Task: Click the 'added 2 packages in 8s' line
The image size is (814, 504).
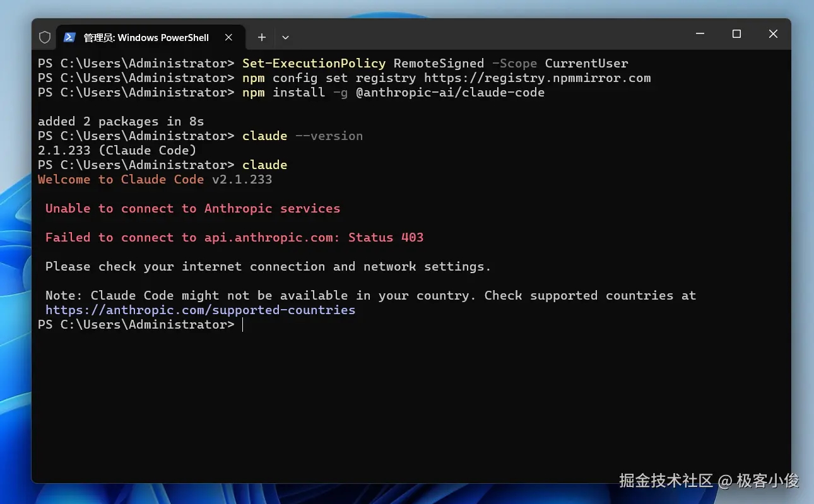Action: [x=121, y=121]
